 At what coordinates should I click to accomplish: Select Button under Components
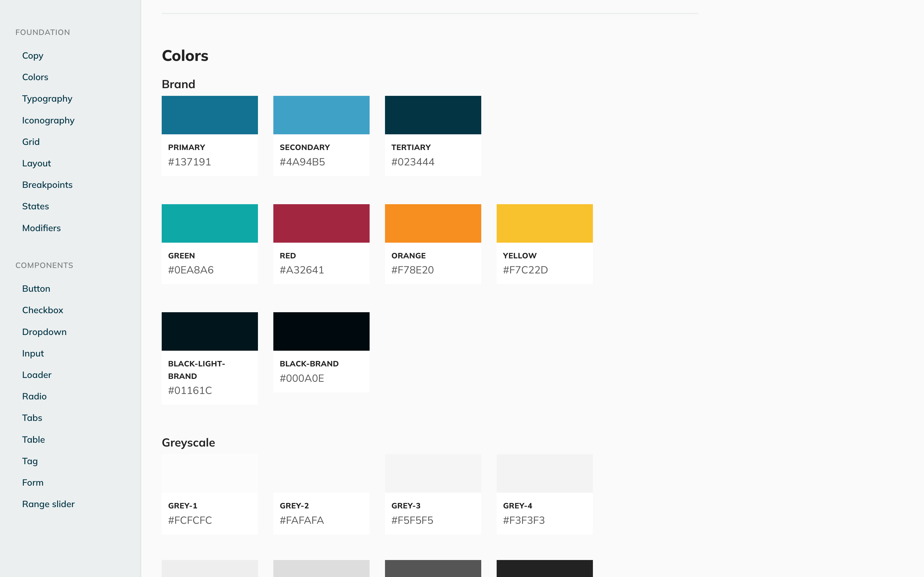(36, 289)
